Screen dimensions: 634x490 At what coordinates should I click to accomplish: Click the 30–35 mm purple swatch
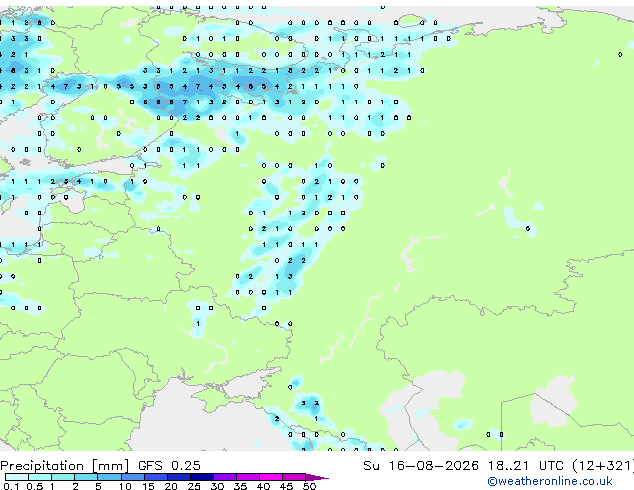(224, 477)
